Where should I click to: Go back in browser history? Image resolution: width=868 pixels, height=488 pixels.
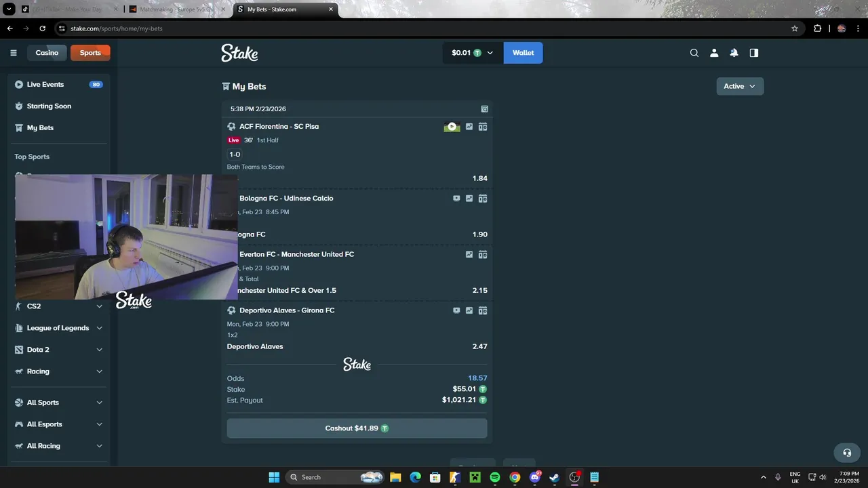[x=9, y=28]
